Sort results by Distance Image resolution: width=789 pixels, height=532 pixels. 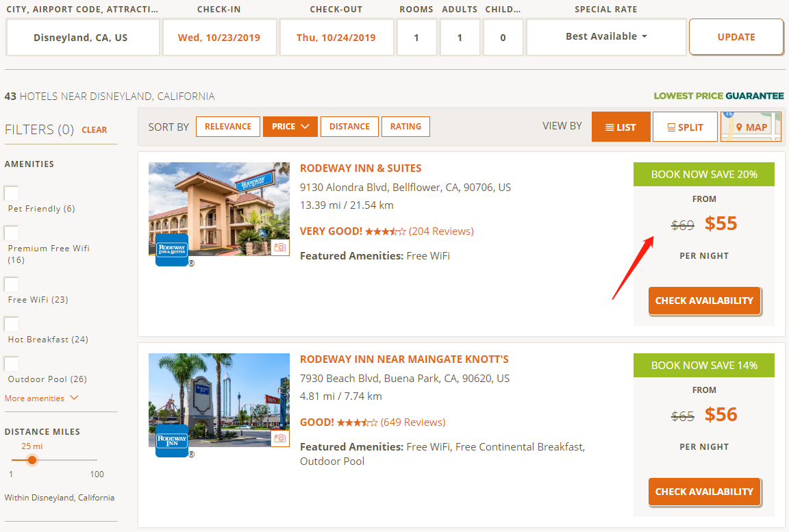(350, 127)
